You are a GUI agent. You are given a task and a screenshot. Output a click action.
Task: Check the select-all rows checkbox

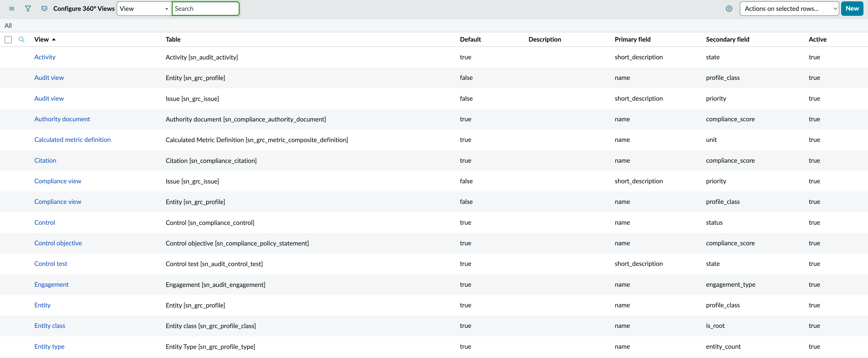[x=8, y=39]
